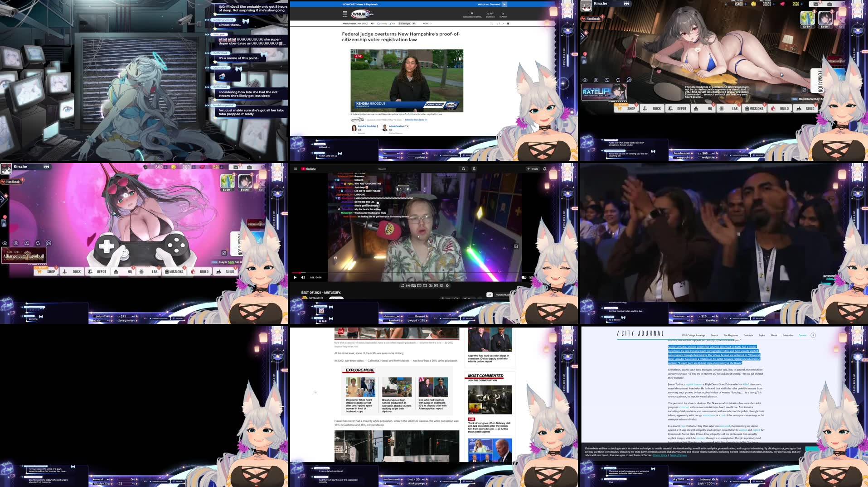This screenshot has width=868, height=487.
Task: Open 'Brawl erupts at high school graduation' article
Action: [397, 395]
